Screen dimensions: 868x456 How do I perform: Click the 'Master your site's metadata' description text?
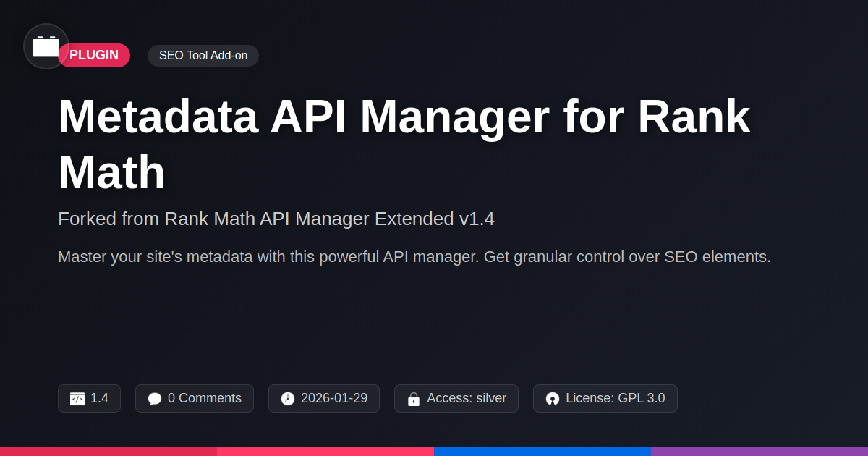414,257
